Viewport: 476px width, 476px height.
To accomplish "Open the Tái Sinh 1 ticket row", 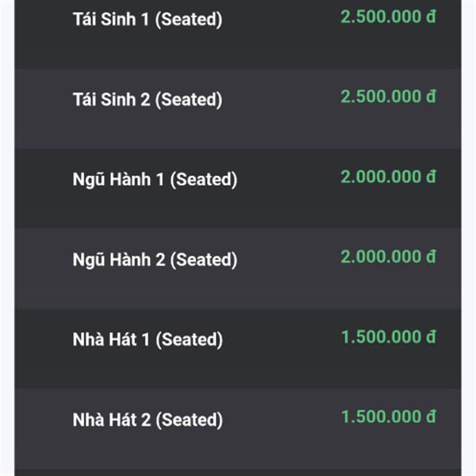I will [x=238, y=34].
